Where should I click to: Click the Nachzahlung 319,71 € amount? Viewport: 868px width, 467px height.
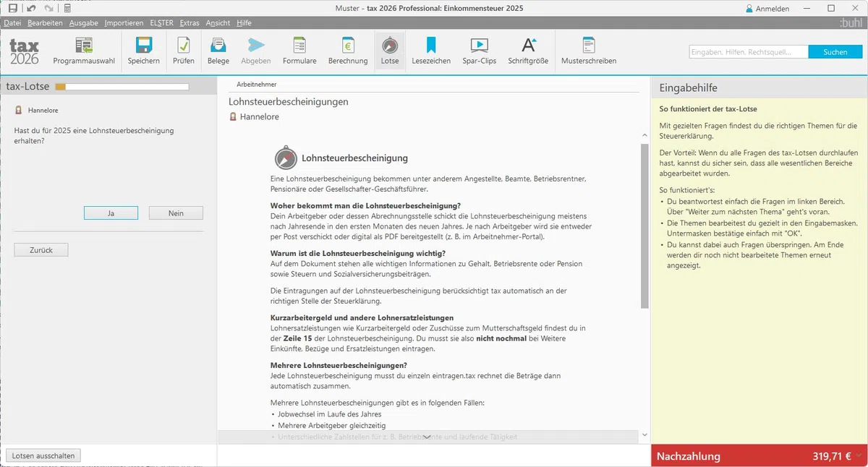(x=832, y=456)
